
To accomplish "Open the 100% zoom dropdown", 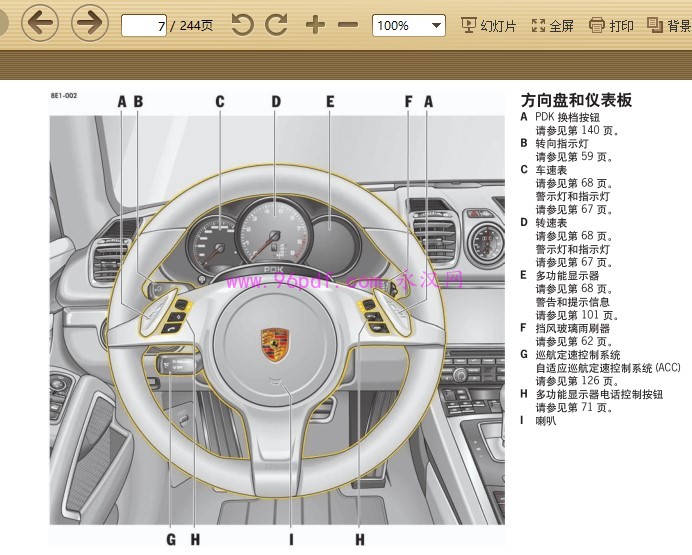I will click(409, 26).
